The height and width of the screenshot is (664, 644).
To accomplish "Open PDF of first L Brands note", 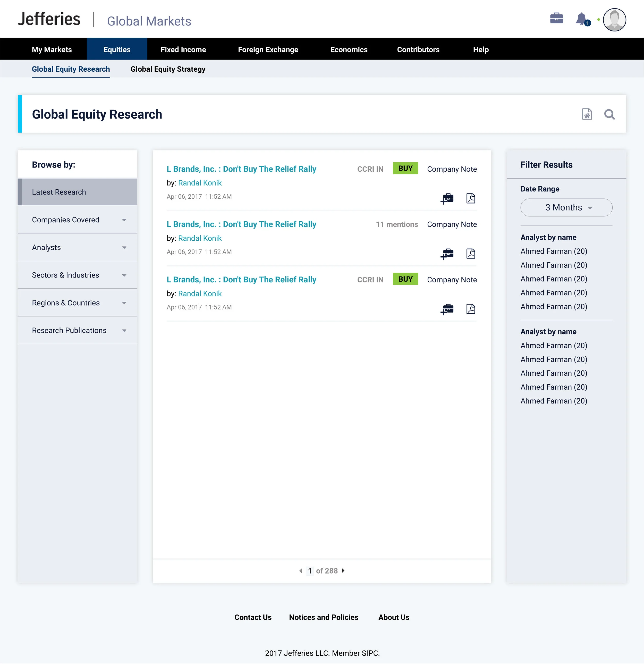I will (x=471, y=198).
